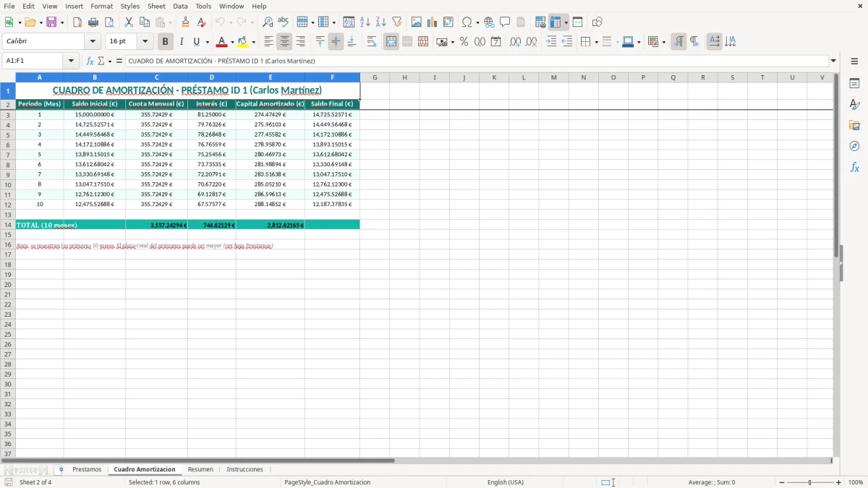868x488 pixels.
Task: Select column G header
Action: (375, 77)
